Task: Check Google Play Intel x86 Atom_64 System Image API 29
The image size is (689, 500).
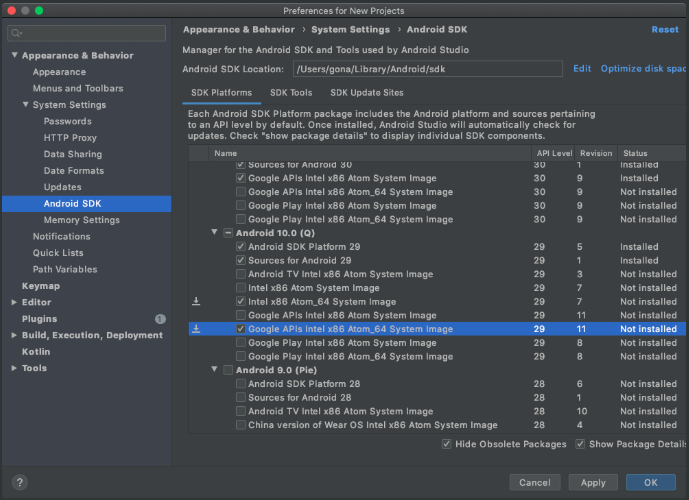Action: pos(240,356)
